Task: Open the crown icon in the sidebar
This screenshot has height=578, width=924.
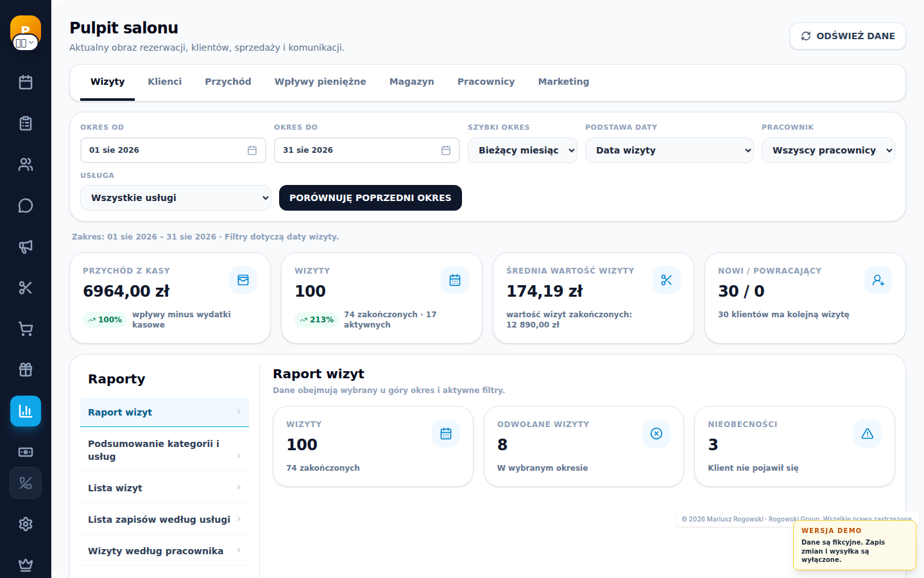Action: (26, 565)
